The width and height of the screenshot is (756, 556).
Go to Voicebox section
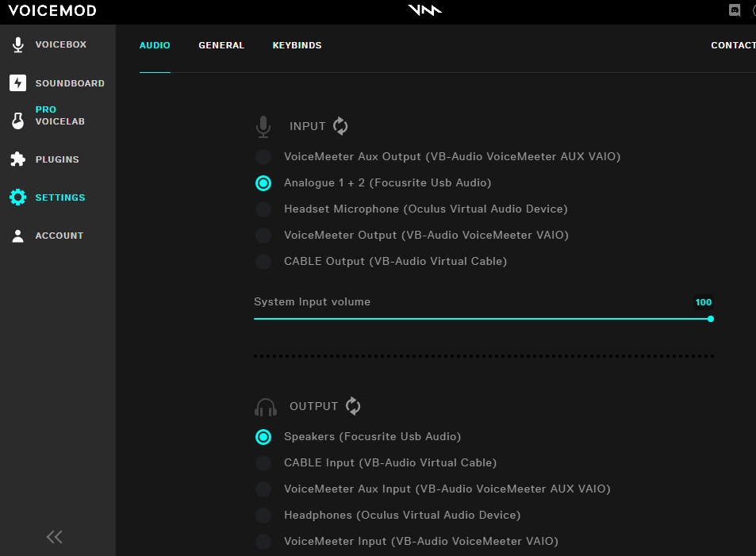[x=61, y=44]
